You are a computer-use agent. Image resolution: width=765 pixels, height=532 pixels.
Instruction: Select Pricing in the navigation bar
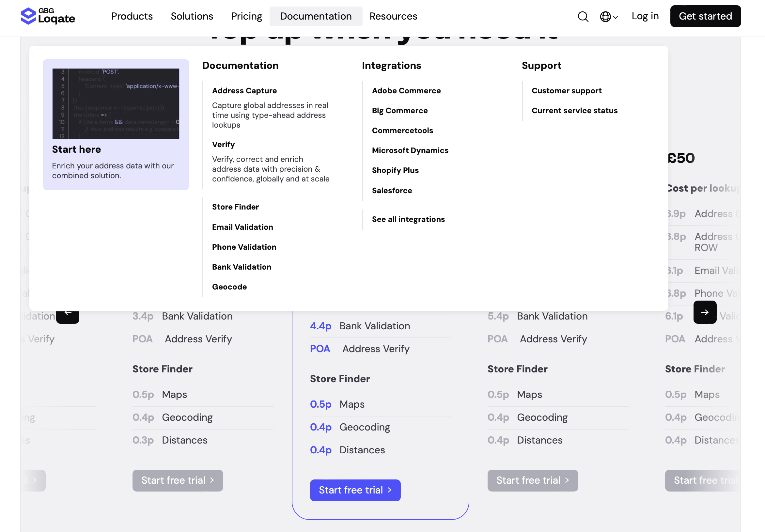(246, 16)
